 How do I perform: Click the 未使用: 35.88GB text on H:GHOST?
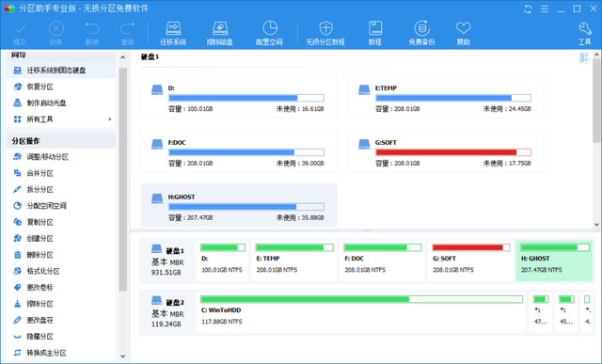tap(300, 217)
